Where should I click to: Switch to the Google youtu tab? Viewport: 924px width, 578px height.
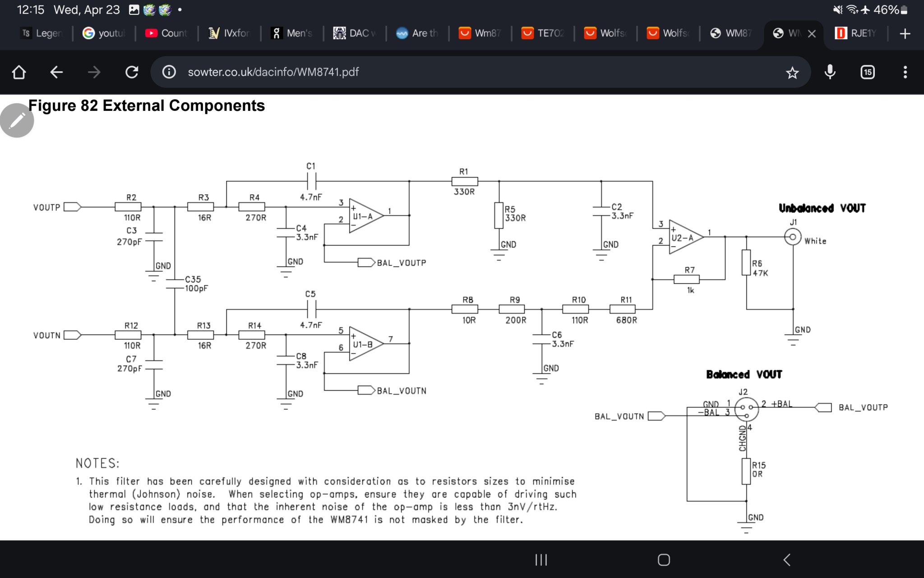click(x=104, y=33)
